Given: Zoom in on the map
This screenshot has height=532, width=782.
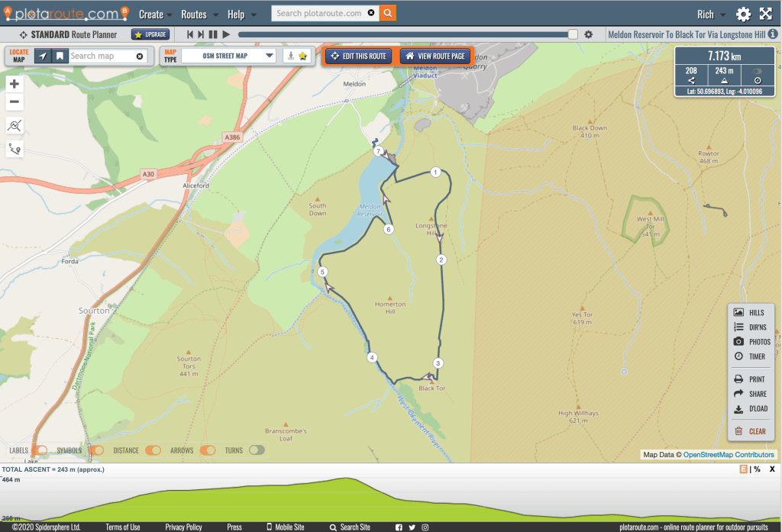Looking at the screenshot, I should point(15,84).
